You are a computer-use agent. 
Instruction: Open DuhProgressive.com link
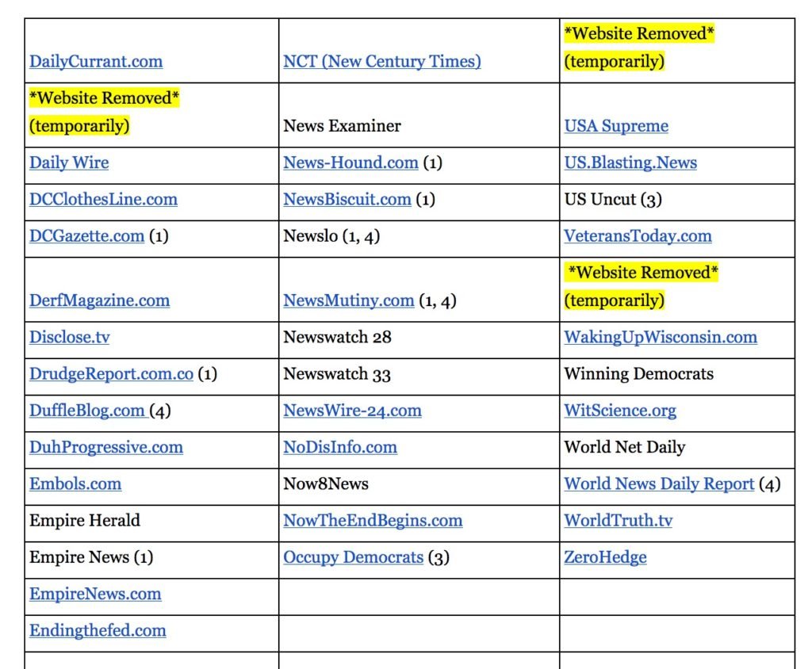(106, 447)
